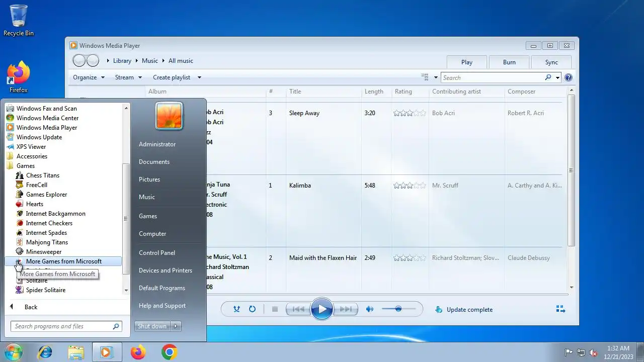This screenshot has height=362, width=644.
Task: Rate Sleep Away with stars
Action: coord(410,113)
